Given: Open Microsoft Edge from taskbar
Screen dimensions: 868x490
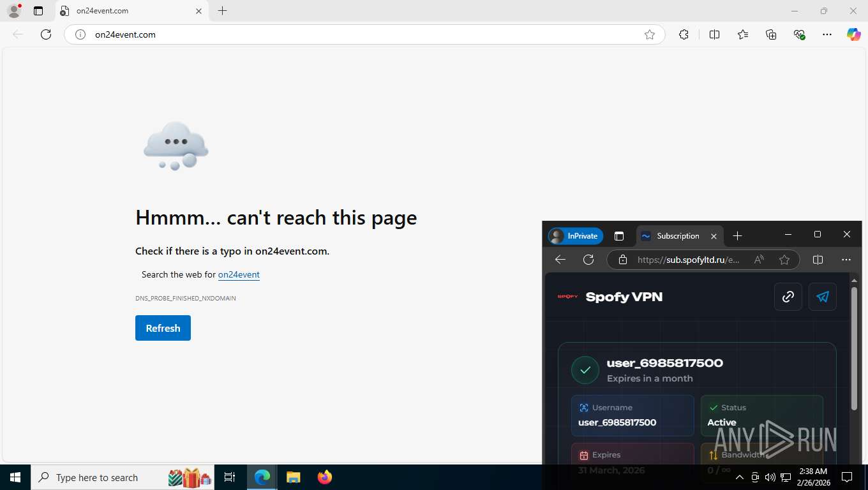Looking at the screenshot, I should 262,477.
